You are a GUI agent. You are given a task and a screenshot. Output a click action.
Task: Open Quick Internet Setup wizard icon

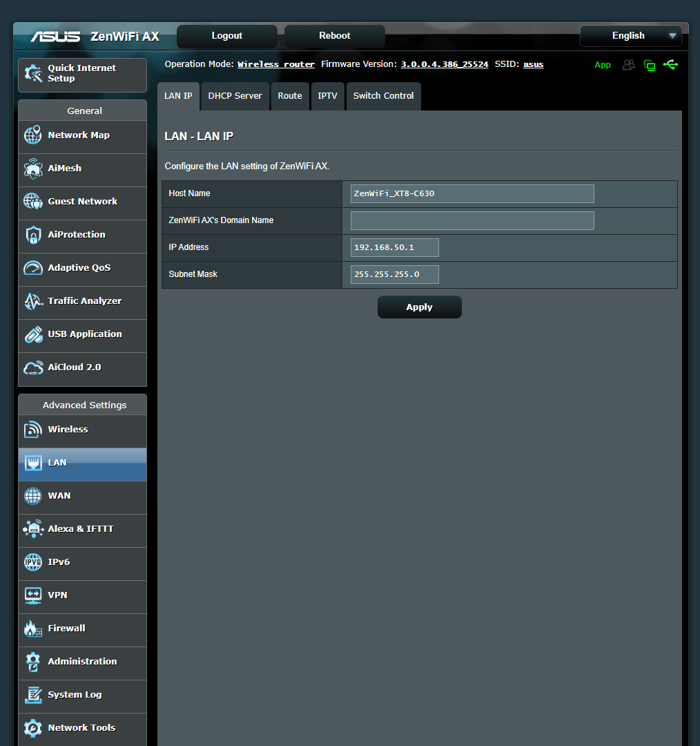[x=33, y=73]
